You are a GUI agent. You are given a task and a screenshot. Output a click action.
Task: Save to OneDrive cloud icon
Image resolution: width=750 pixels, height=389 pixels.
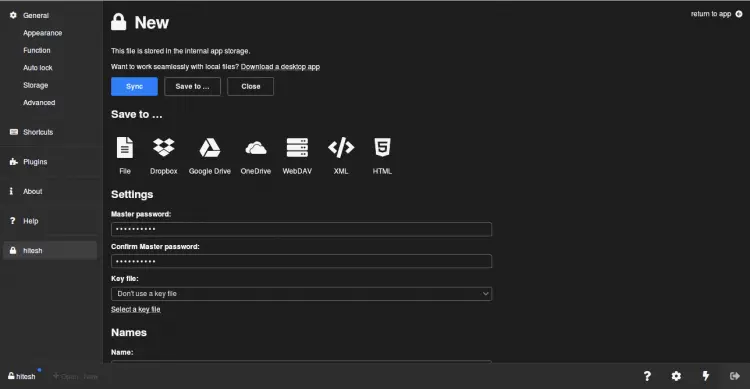(x=255, y=156)
